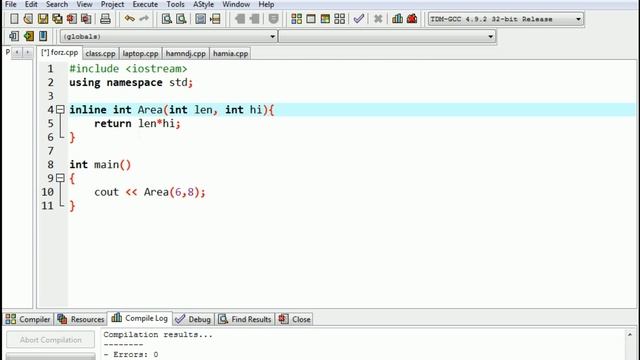
Task: Click the Close file icon
Action: click(71, 19)
